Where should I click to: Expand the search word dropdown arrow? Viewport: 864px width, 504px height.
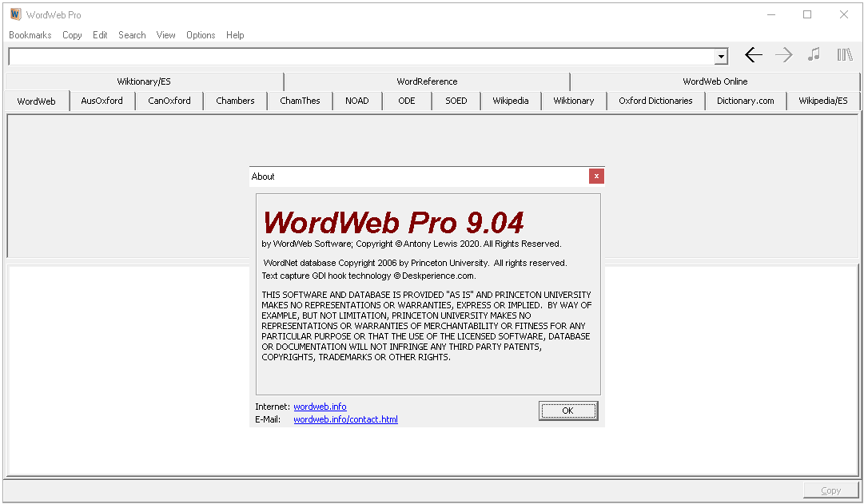coord(721,56)
